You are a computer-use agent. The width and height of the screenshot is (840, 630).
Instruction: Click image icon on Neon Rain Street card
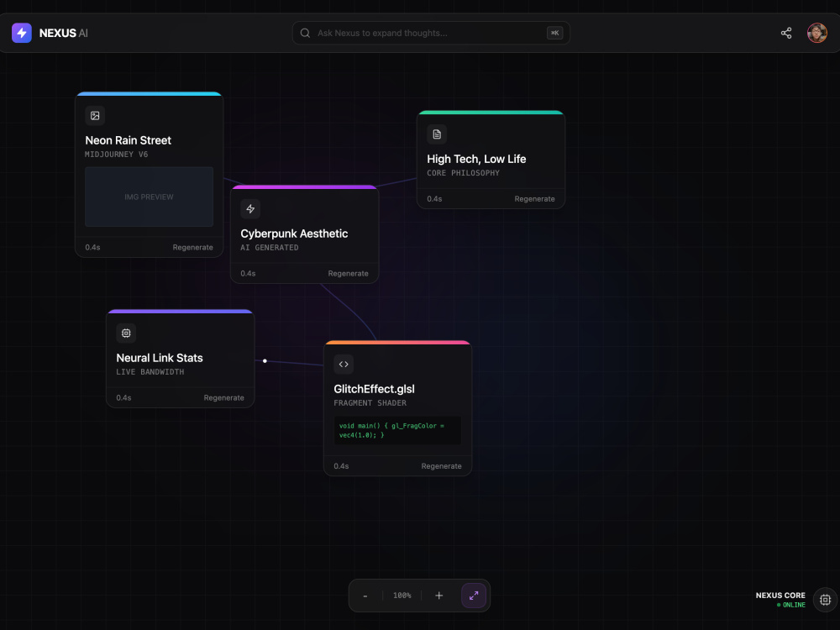pos(95,116)
